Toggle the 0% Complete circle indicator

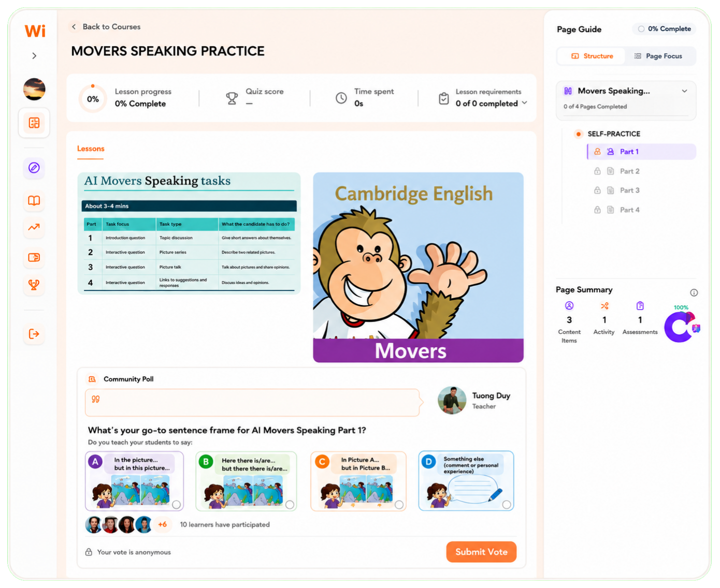click(641, 29)
